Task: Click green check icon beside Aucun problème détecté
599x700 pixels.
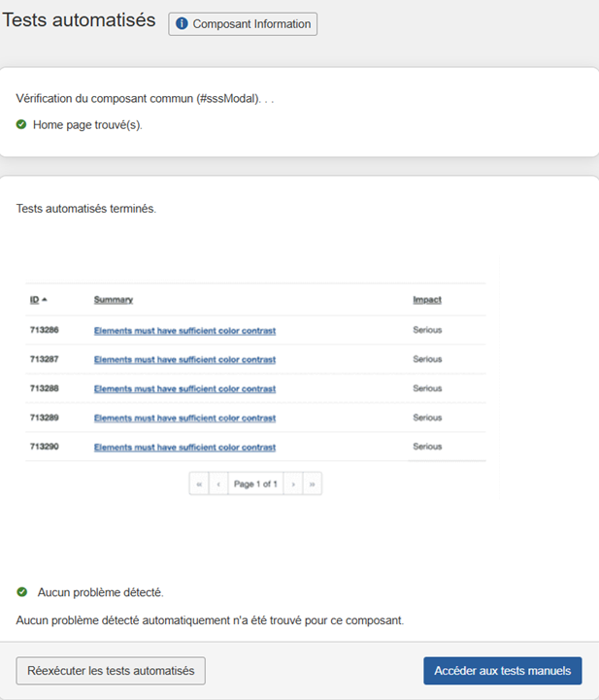Action: pos(21,591)
